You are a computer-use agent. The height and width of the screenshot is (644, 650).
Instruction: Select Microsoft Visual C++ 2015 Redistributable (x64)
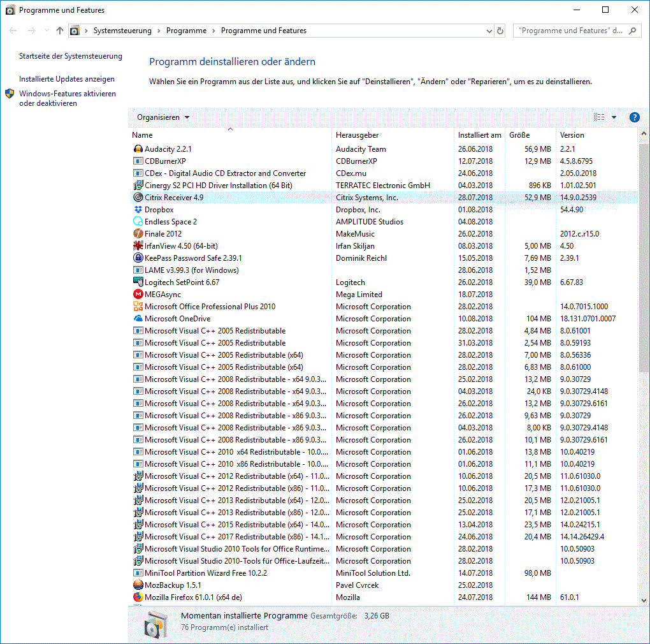click(384, 525)
